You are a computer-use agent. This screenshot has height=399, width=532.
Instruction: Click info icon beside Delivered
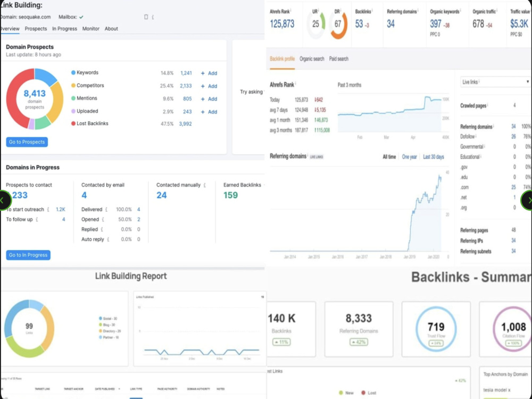click(106, 209)
